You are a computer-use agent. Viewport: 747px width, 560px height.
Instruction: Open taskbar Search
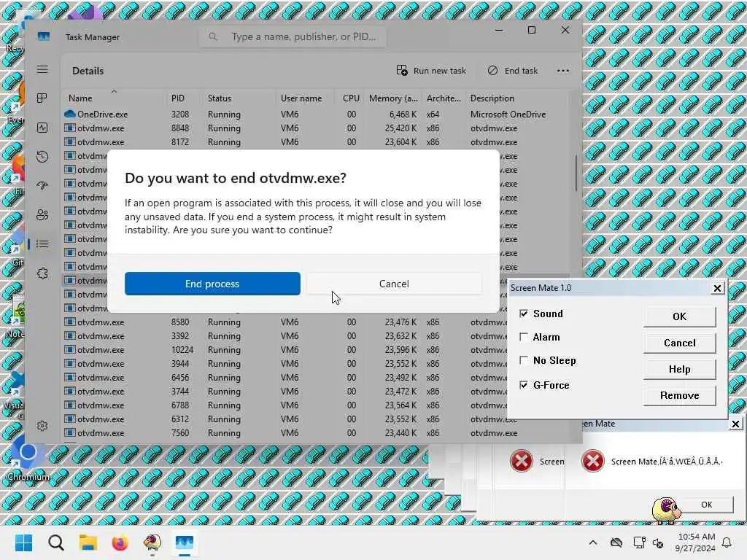click(55, 542)
